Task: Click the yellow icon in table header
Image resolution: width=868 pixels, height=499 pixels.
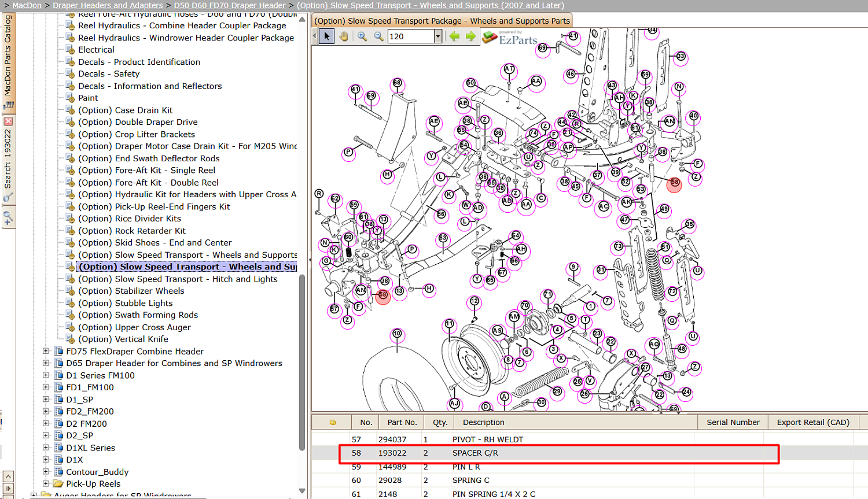Action: tap(332, 423)
